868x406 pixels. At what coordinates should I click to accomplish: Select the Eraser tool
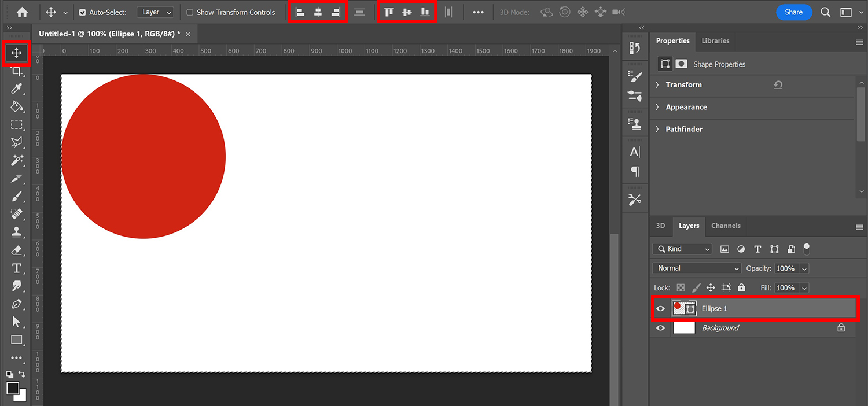[16, 250]
